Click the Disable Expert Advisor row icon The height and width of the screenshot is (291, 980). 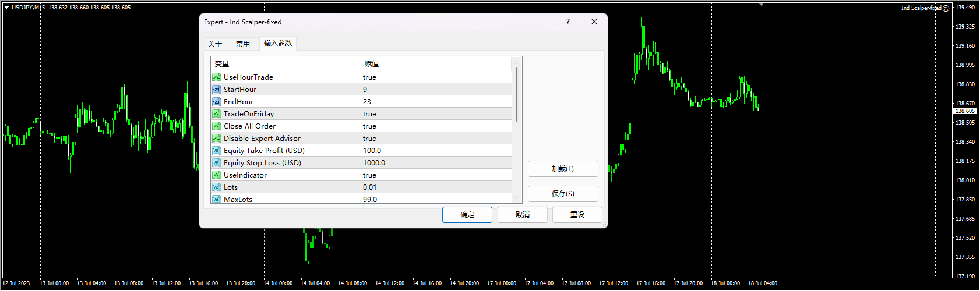point(217,138)
